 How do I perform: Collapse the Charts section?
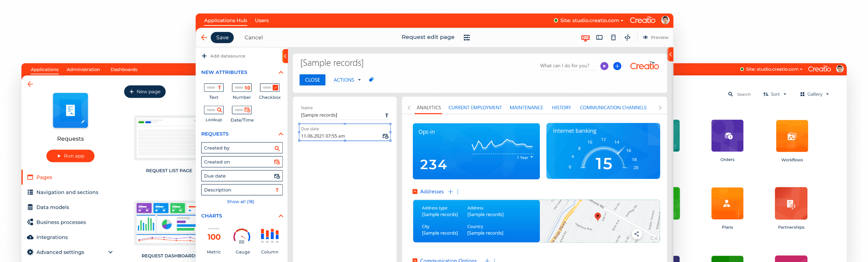point(281,216)
